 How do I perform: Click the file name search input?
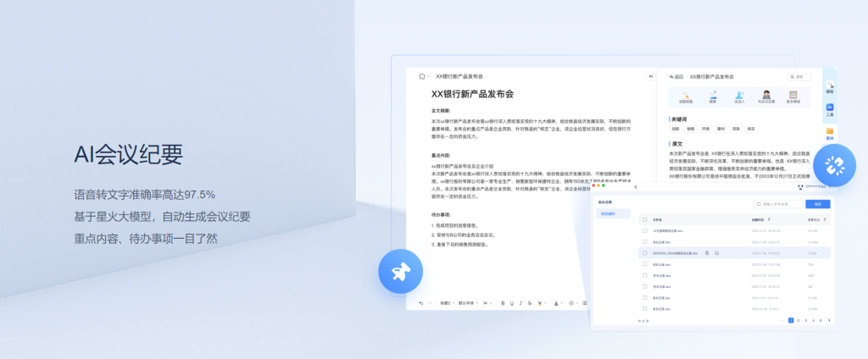pos(778,204)
